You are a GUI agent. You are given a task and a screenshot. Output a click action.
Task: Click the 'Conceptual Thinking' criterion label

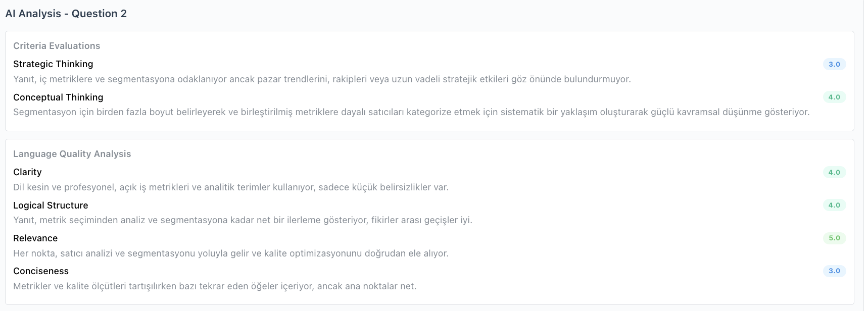click(58, 97)
